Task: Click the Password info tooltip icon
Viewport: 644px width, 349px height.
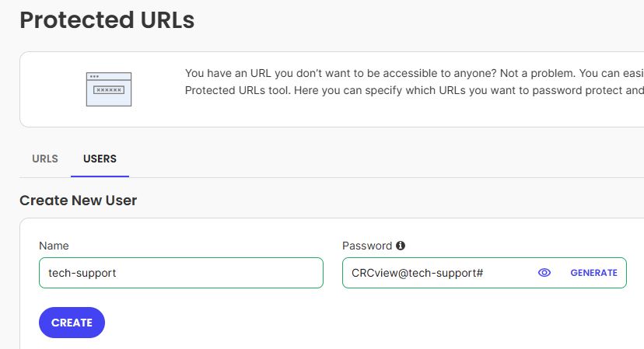Action: pos(401,246)
